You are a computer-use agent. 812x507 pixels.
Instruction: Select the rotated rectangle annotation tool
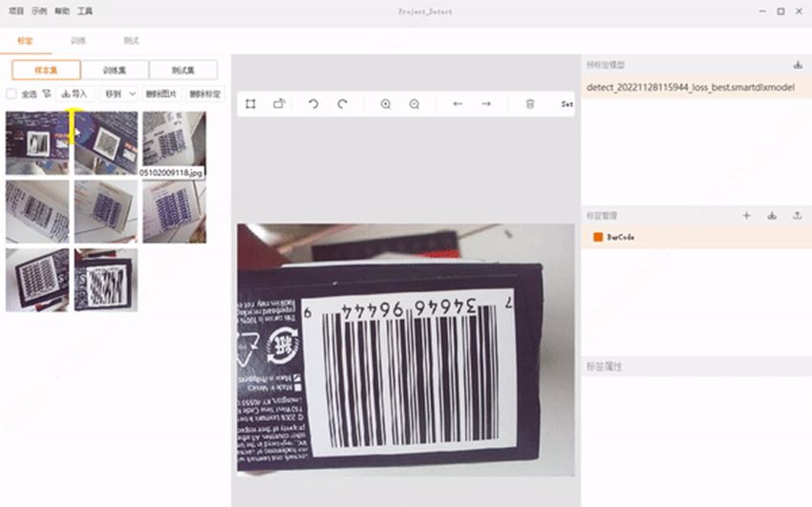(x=279, y=104)
